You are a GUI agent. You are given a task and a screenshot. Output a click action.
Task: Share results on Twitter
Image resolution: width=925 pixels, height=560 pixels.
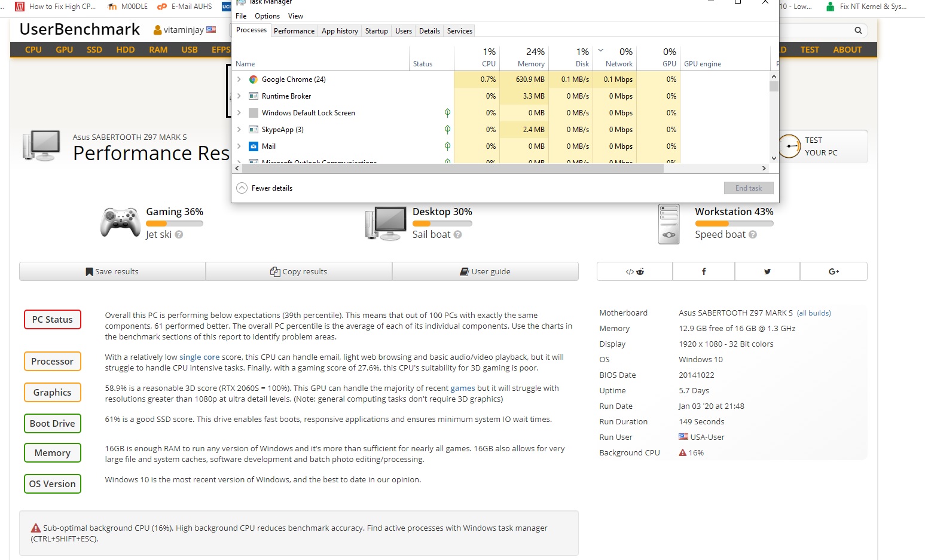pos(767,271)
